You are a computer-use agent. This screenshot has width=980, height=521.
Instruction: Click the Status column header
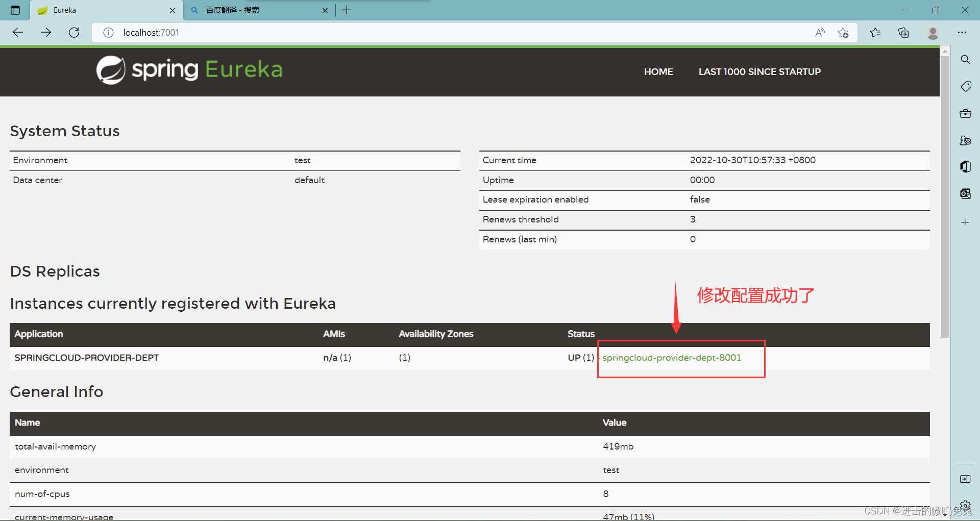tap(581, 334)
